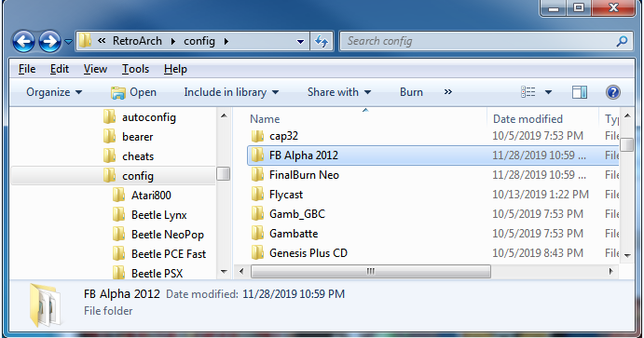Viewport: 644px width, 338px height.
Task: Click Flycast date 10/13/2019 1:22 PM
Action: 541,195
